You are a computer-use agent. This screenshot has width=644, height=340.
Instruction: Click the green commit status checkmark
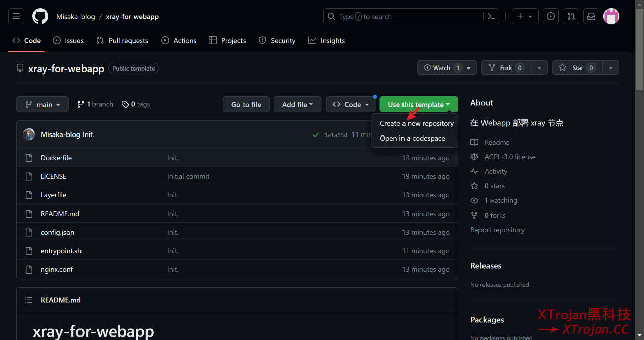[315, 134]
